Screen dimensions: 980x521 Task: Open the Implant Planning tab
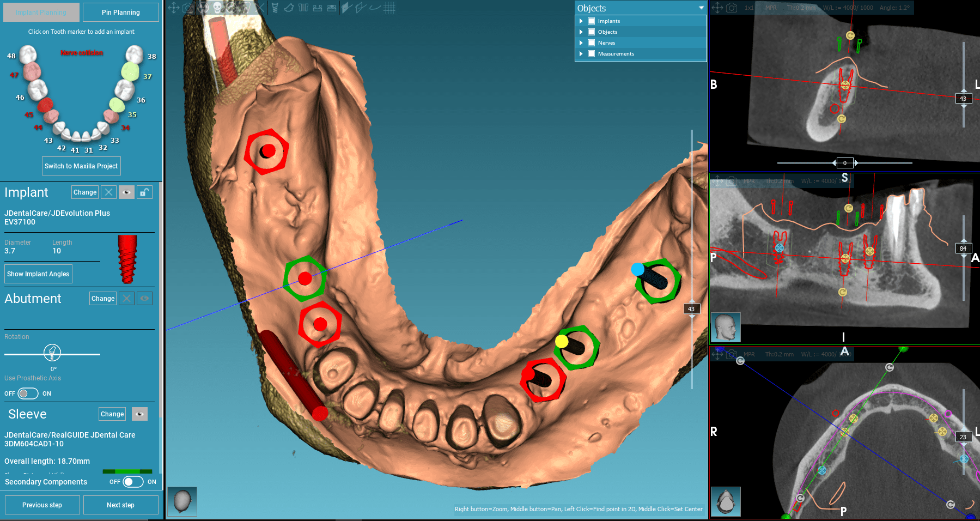pos(41,12)
